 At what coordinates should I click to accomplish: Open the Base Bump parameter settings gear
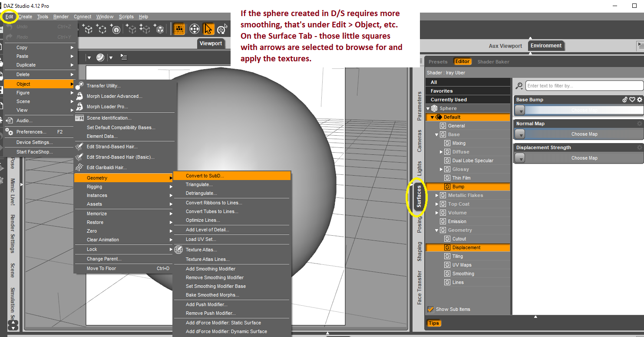click(639, 100)
